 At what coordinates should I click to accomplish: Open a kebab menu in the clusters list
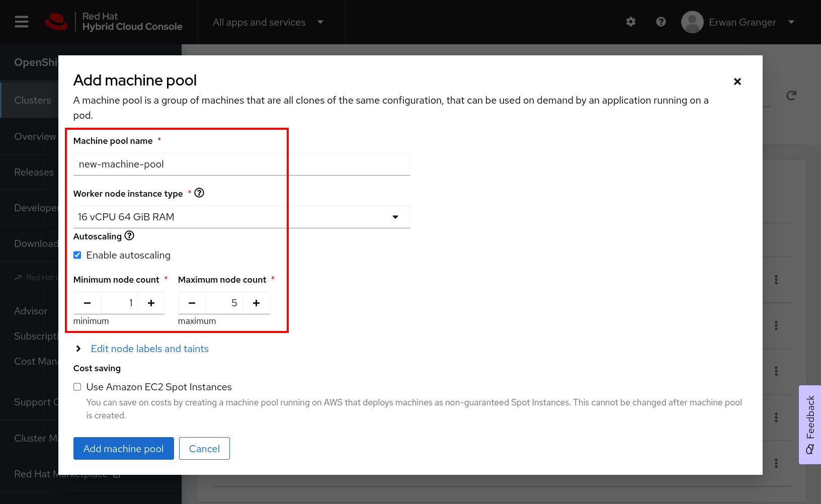[776, 280]
